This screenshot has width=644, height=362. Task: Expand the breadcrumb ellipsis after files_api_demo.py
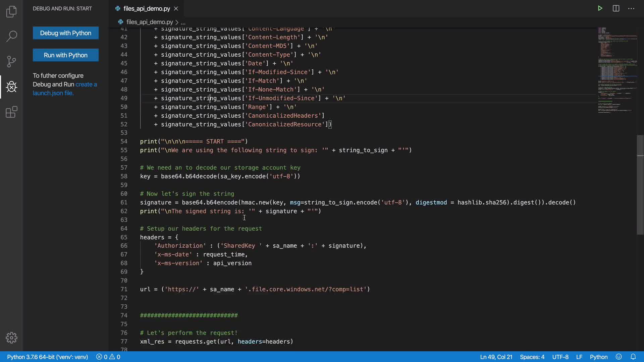(x=183, y=22)
